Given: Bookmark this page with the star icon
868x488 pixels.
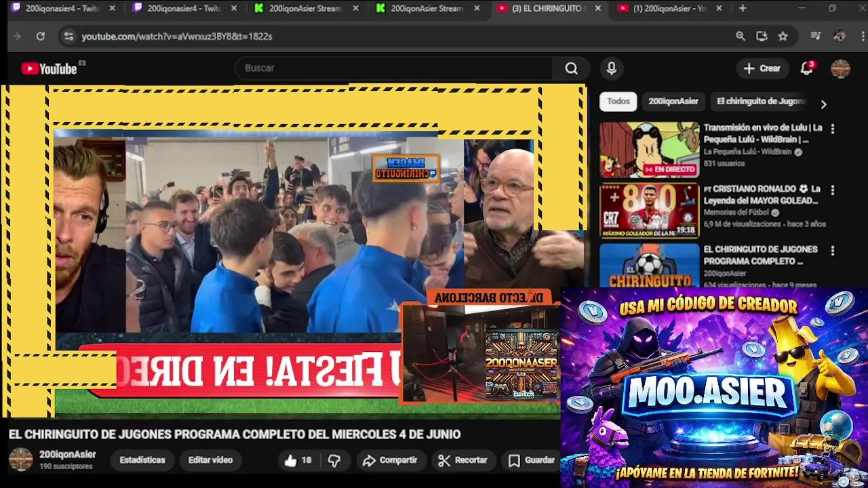Looking at the screenshot, I should (783, 36).
